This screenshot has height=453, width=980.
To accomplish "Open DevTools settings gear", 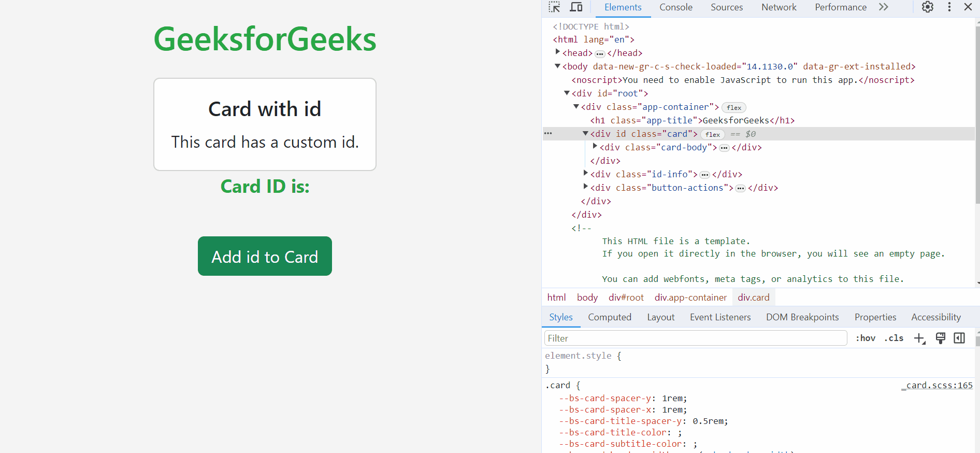I will click(927, 7).
